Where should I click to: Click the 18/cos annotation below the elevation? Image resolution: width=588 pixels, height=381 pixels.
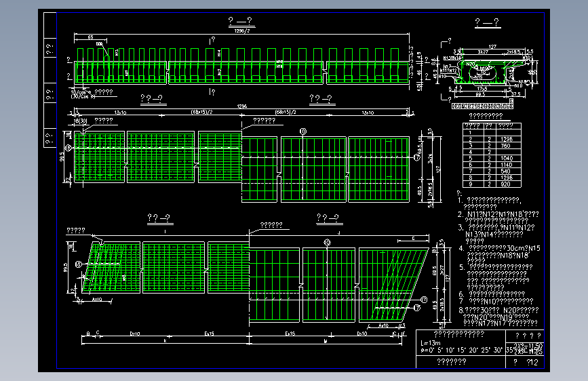79,92
